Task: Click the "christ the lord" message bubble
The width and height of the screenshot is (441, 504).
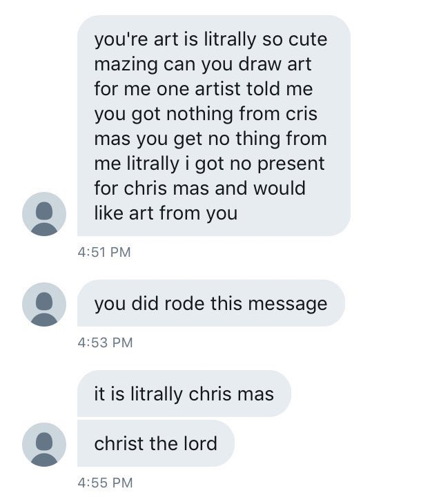Action: 156,443
